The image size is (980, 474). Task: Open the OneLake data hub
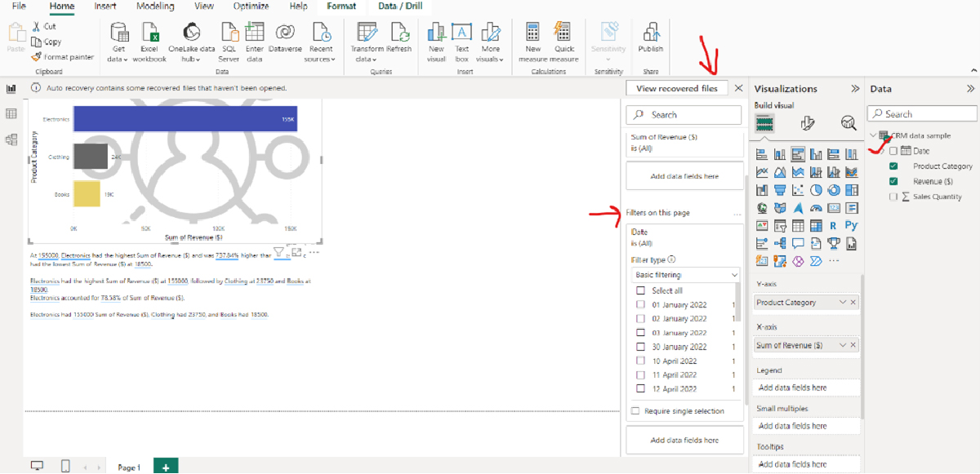click(x=191, y=42)
